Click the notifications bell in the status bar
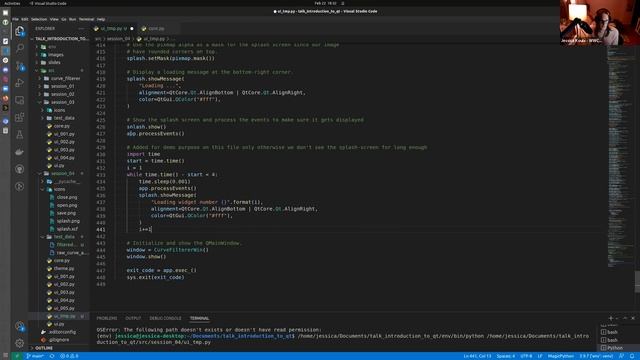This screenshot has height=360, width=640. tap(632, 356)
